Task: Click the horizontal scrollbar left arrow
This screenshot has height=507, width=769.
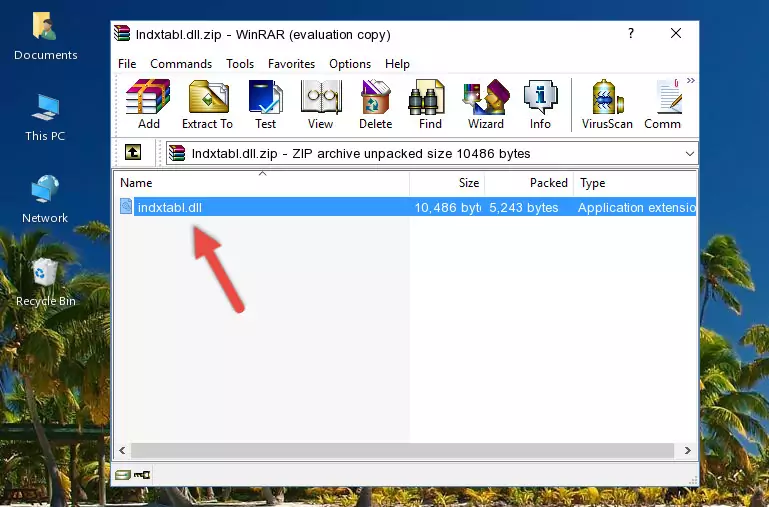Action: click(122, 451)
